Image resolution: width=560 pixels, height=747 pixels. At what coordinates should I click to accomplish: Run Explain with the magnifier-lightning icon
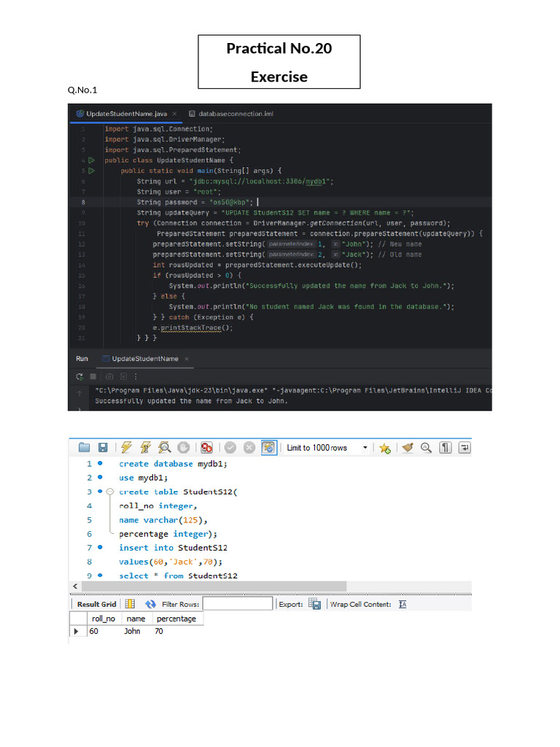[x=165, y=448]
